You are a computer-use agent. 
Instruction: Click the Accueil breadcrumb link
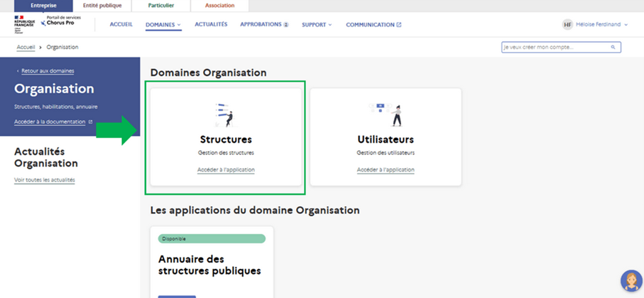pos(26,48)
